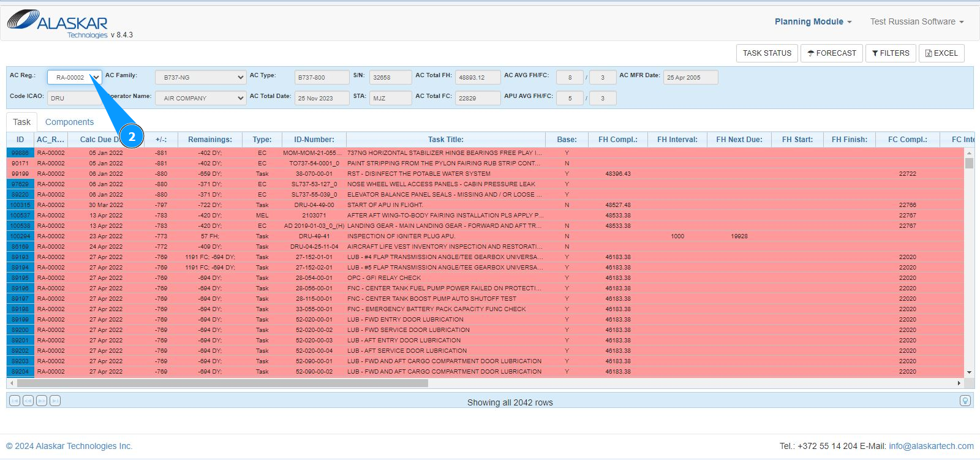Click the AC Total FC field 22829
980x460 pixels.
[478, 98]
